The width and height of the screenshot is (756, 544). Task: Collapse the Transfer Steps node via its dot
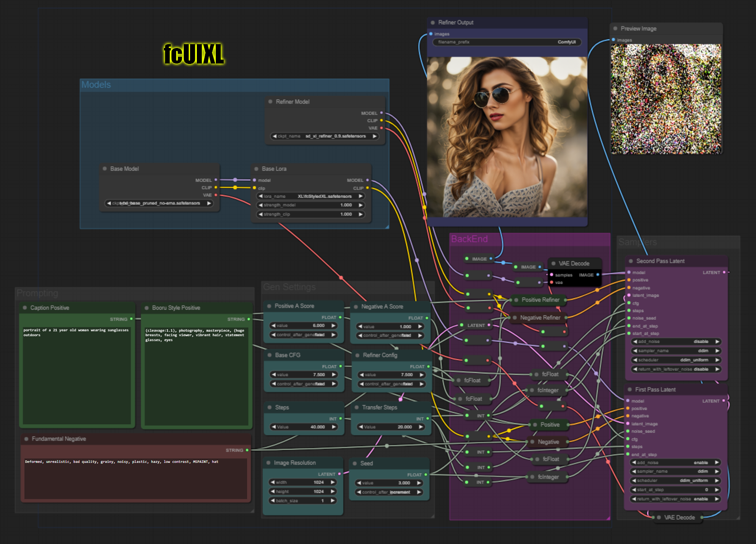click(x=356, y=408)
